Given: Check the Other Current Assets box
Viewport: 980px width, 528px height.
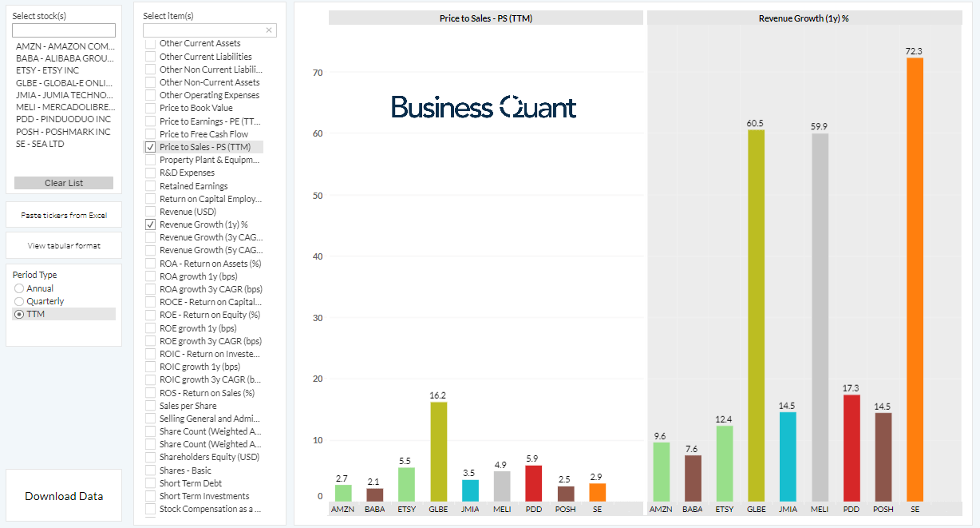Looking at the screenshot, I should 151,44.
